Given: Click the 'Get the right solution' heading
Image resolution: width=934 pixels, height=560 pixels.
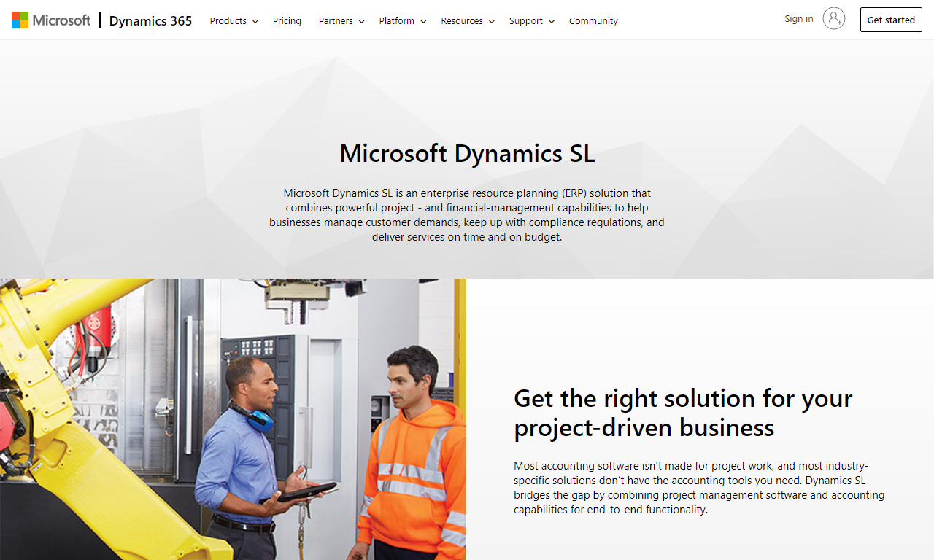Looking at the screenshot, I should tap(683, 413).
